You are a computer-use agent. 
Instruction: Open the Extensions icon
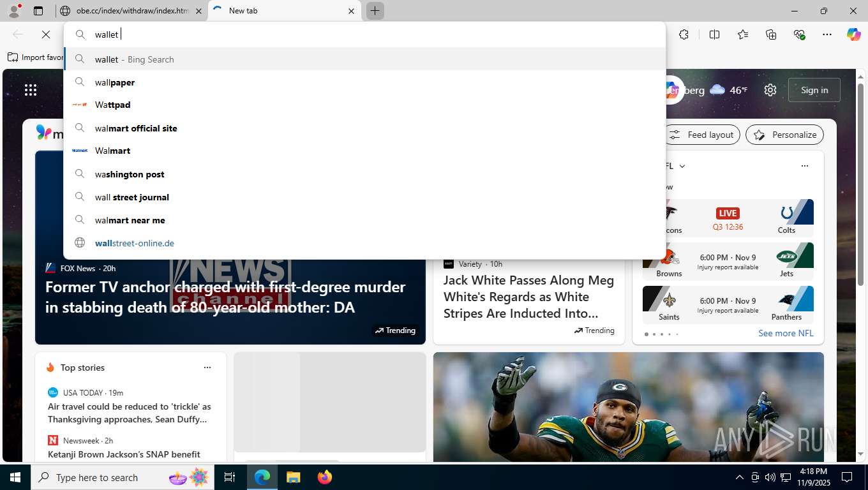[x=684, y=34]
